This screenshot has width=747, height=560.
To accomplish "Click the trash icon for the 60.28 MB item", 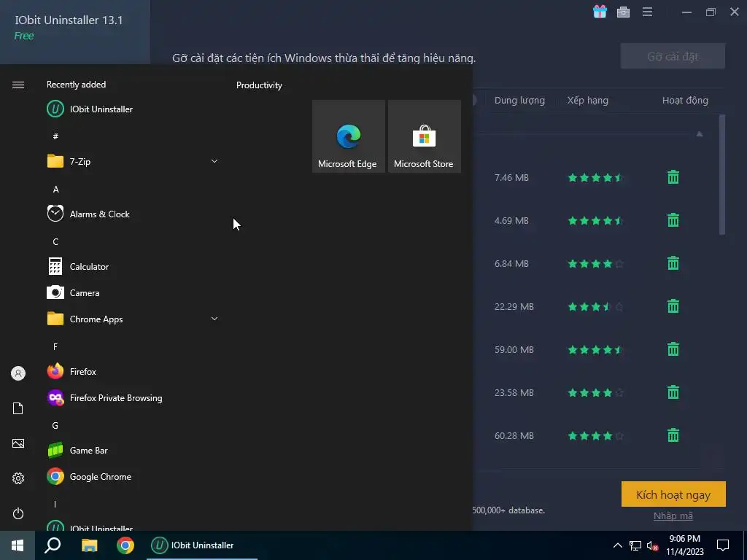I will click(x=673, y=435).
